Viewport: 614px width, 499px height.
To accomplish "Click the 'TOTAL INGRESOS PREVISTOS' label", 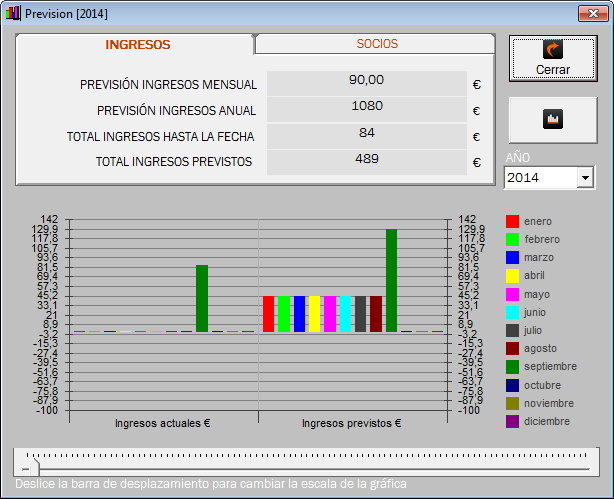I will coord(174,162).
